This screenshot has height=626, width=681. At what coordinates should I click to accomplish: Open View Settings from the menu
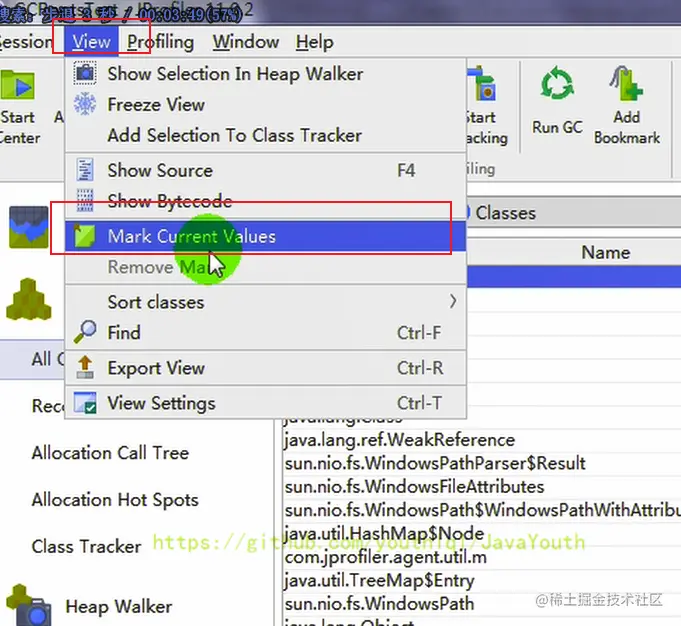point(265,403)
